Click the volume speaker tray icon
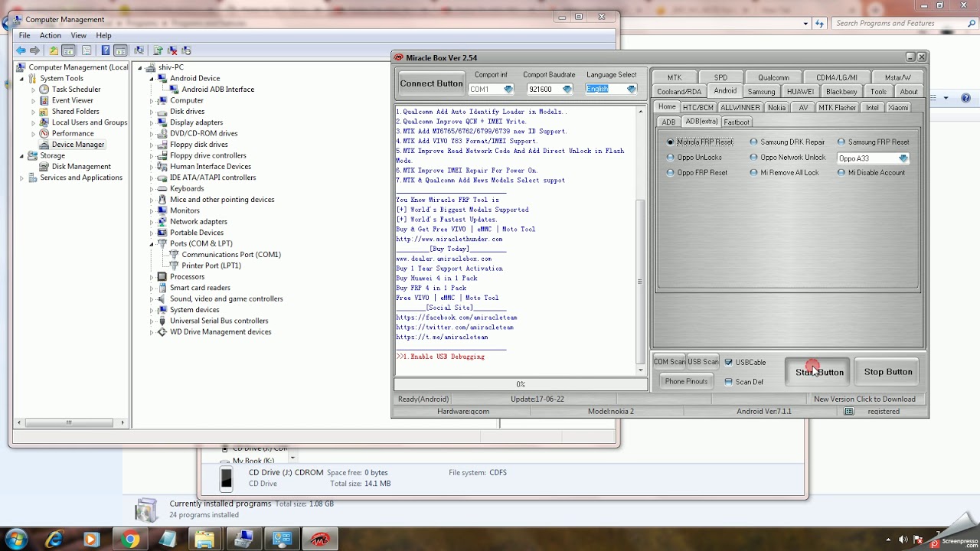This screenshot has width=980, height=551. (903, 540)
